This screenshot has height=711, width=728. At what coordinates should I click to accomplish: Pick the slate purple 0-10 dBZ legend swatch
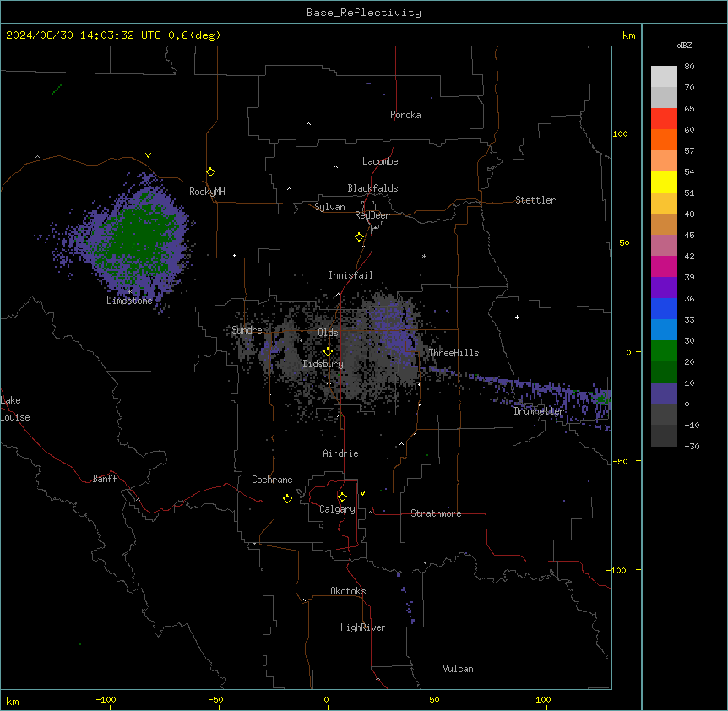[664, 393]
